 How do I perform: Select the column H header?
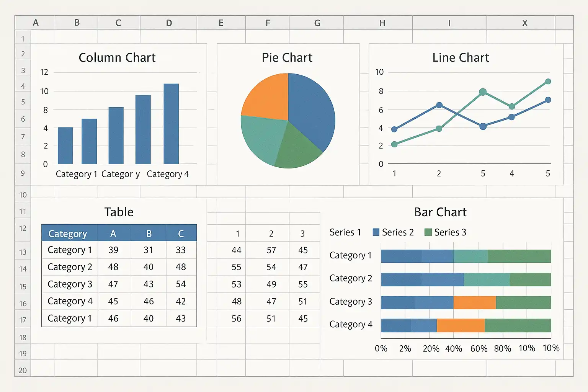point(382,23)
